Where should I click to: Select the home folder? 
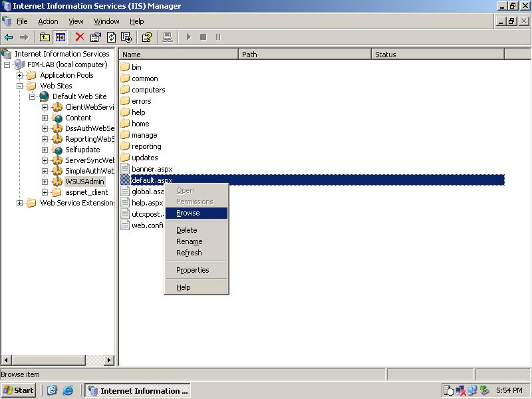click(x=135, y=124)
